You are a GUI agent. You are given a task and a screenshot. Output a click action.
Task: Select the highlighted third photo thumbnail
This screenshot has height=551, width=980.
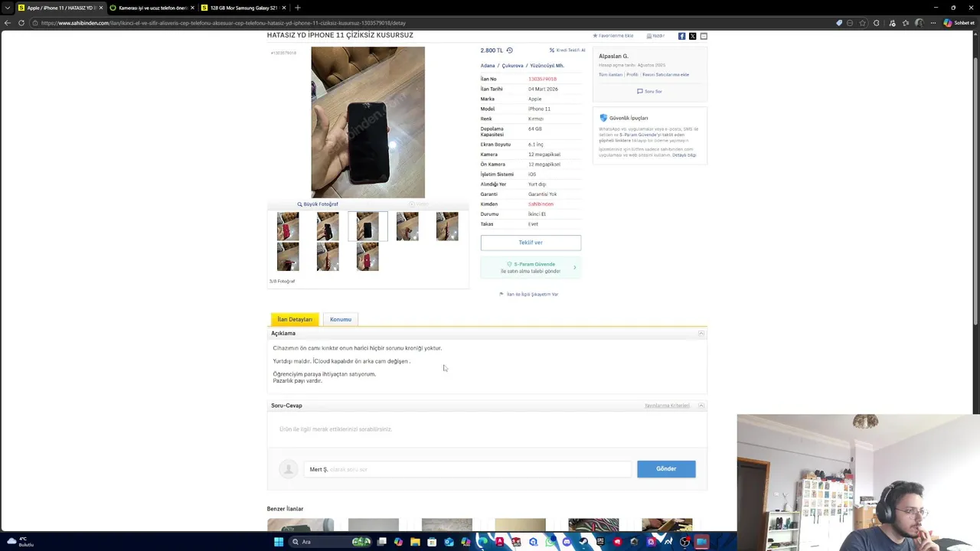coord(367,227)
